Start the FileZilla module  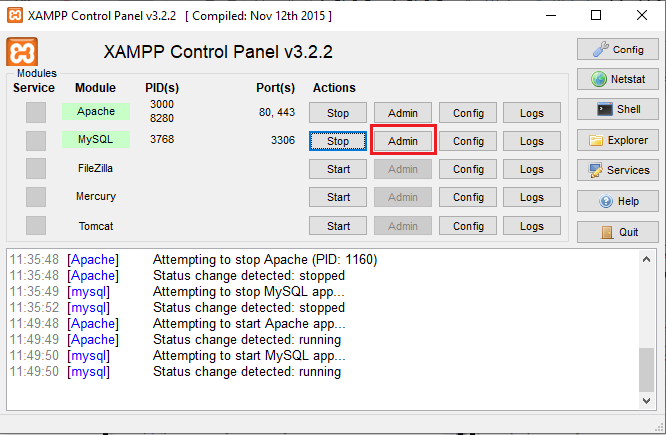338,169
